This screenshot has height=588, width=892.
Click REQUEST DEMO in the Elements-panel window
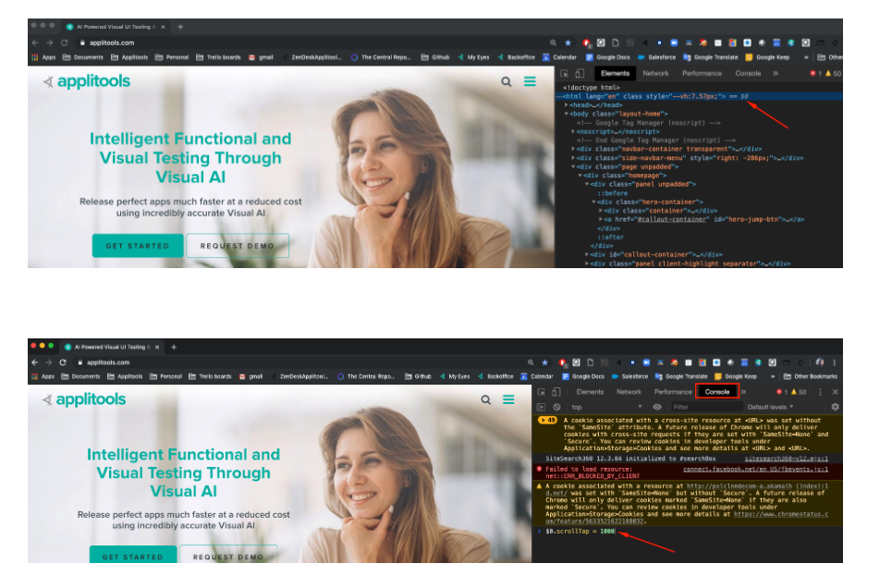(238, 246)
